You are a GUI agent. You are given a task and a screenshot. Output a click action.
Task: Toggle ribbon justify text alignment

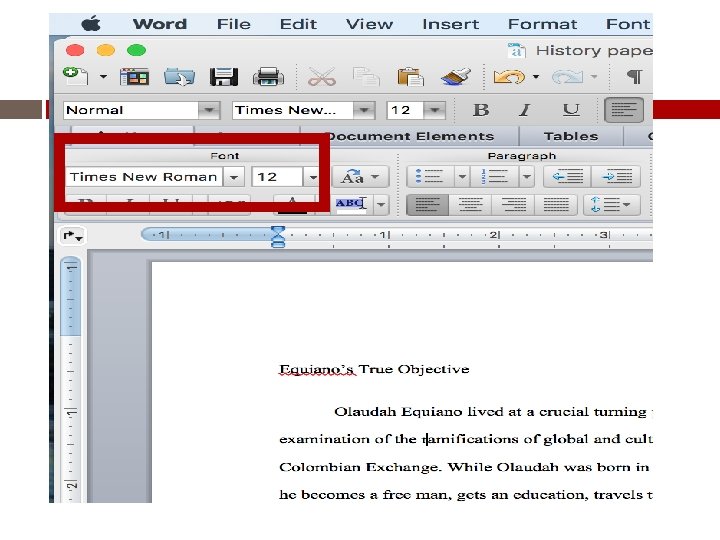pyautogui.click(x=556, y=204)
